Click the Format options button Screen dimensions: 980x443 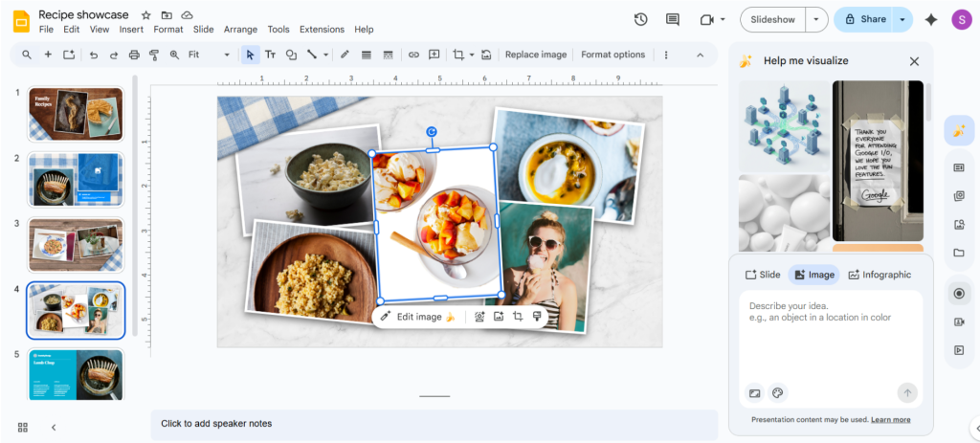click(x=613, y=55)
